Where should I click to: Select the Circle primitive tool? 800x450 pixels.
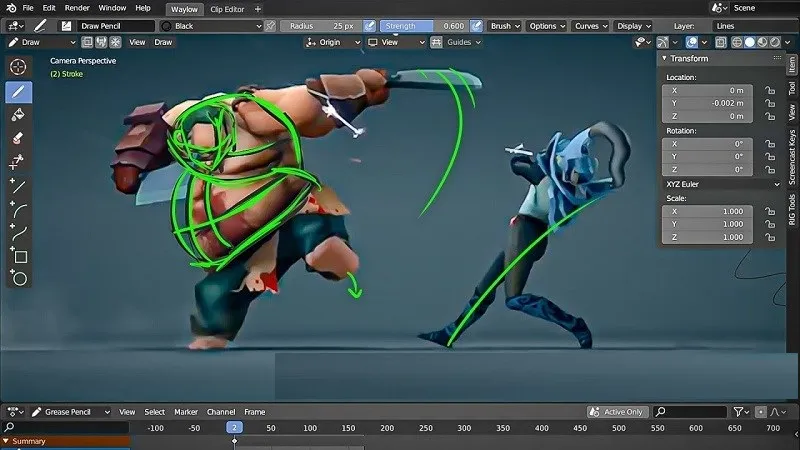18,279
